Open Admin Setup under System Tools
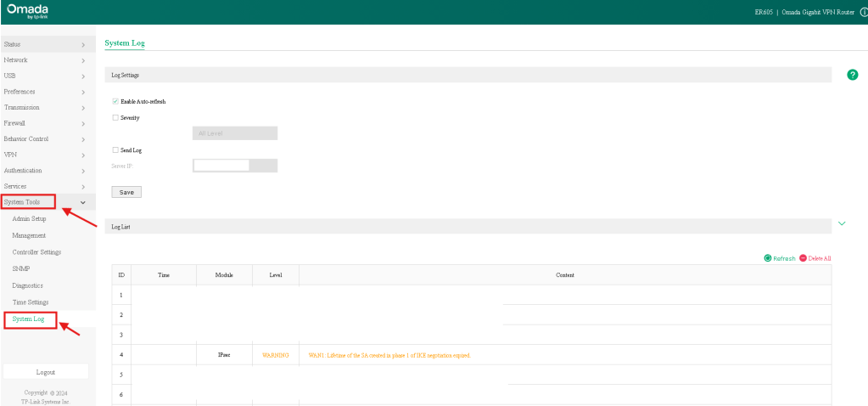 29,218
